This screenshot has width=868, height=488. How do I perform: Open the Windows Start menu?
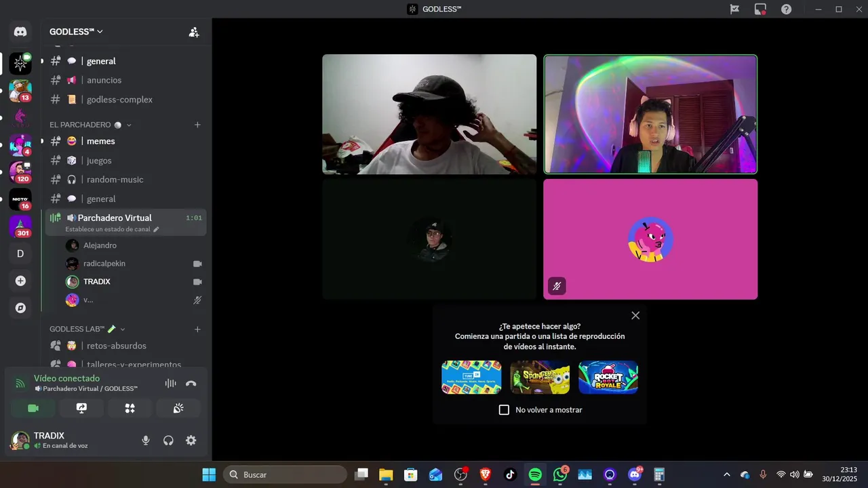coord(209,474)
